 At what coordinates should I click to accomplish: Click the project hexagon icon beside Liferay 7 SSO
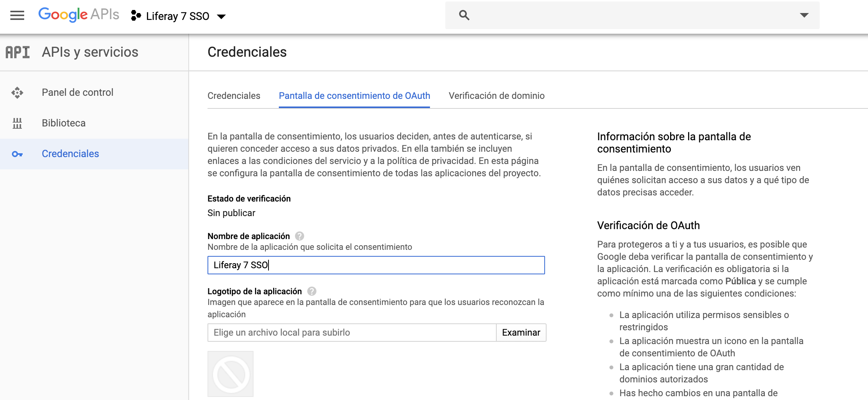pos(136,16)
